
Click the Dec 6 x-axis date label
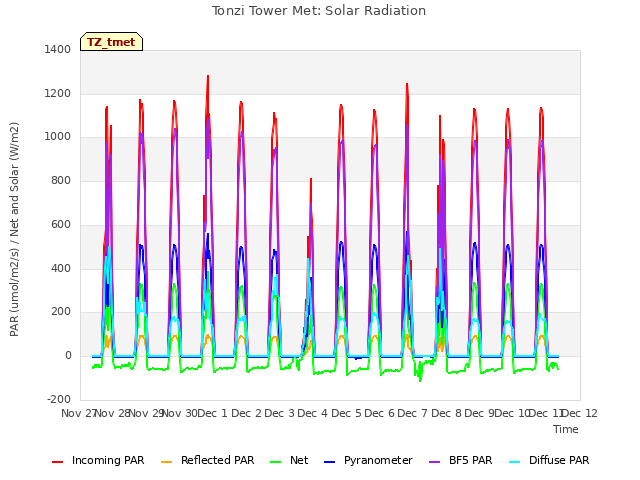tap(379, 413)
